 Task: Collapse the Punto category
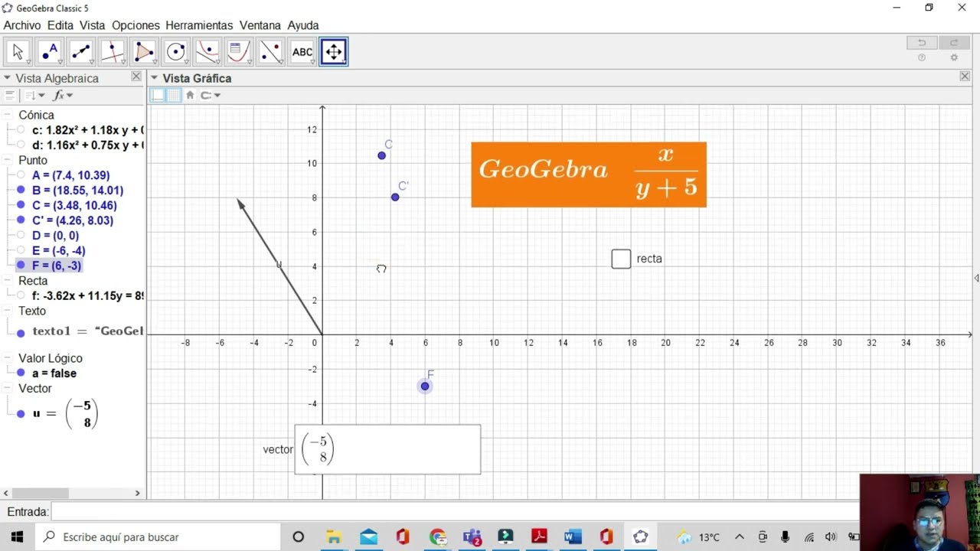[x=8, y=160]
